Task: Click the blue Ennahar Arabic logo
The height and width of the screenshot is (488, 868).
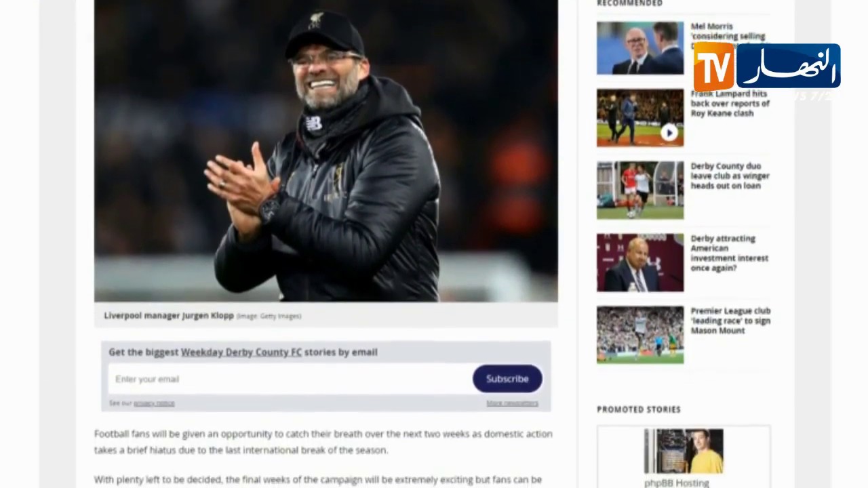Action: (789, 66)
